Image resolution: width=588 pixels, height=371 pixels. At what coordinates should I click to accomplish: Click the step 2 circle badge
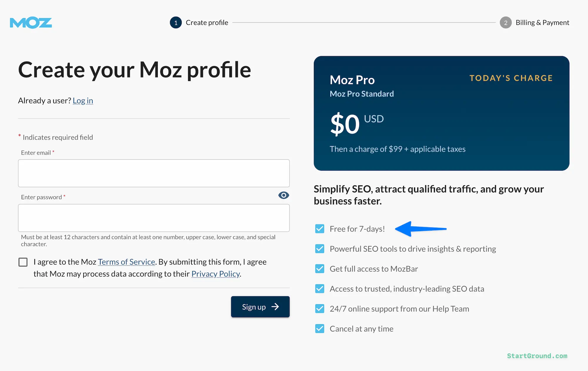coord(506,23)
